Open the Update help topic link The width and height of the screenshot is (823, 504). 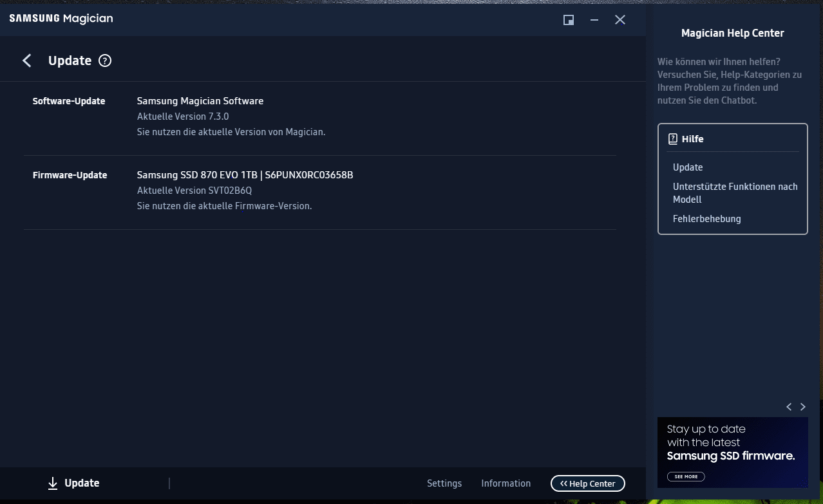click(688, 167)
